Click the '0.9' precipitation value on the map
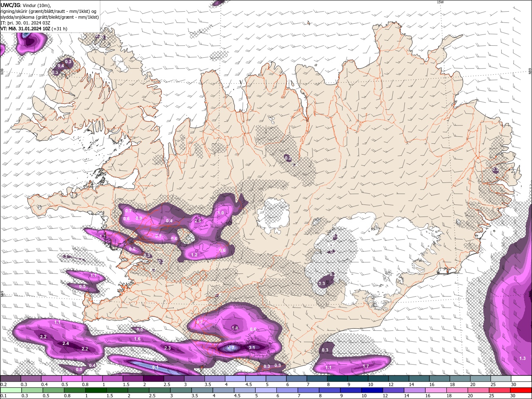This screenshot has height=399, width=532. coord(139,218)
